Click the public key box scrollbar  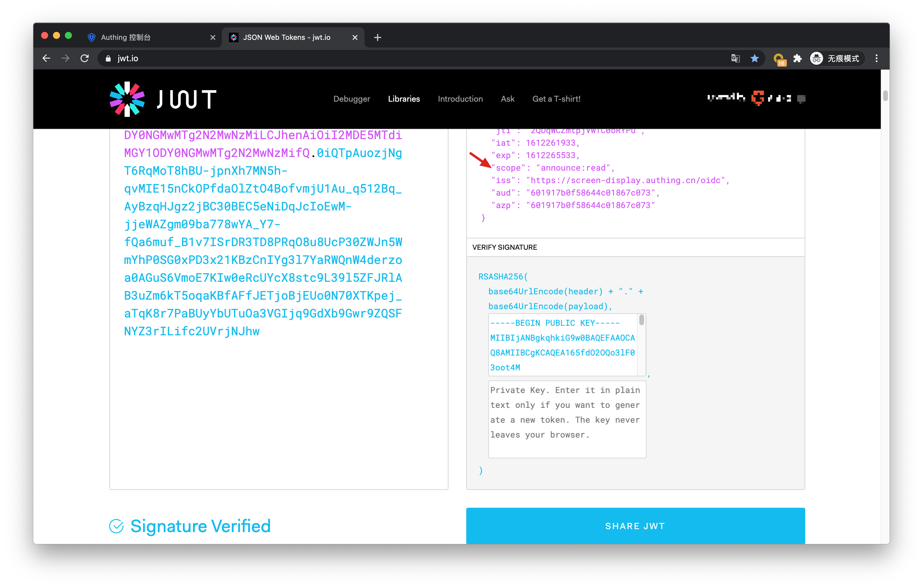coord(641,320)
